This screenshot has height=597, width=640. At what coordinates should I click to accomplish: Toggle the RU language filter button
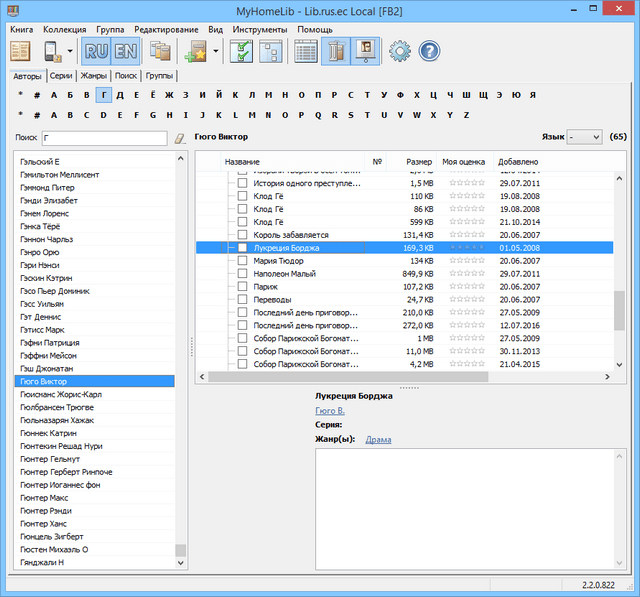[97, 50]
